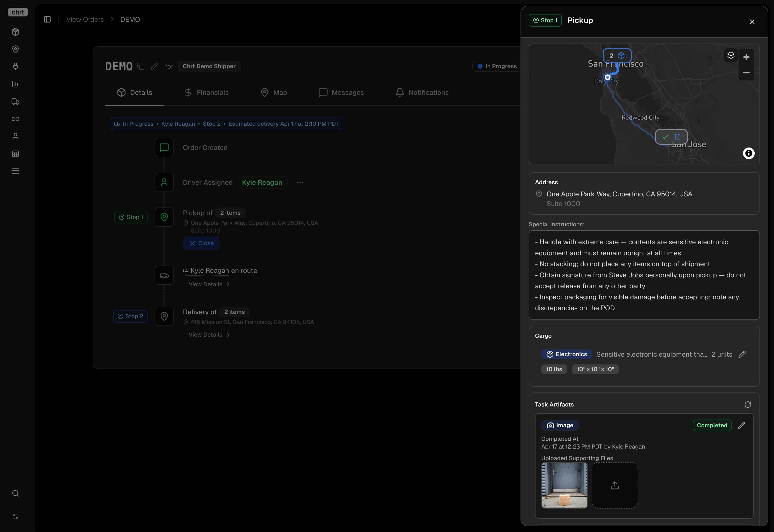Open the billing credit card sidebar icon
The image size is (774, 532).
[15, 171]
